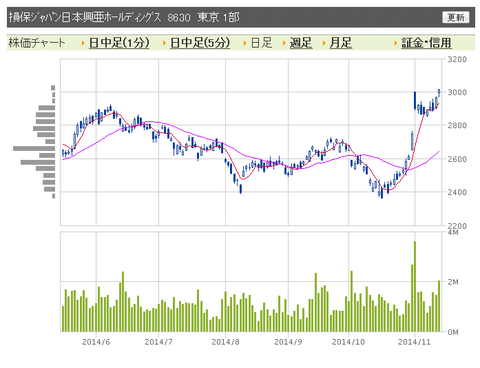Click the 2014/8 date label
Screen dimensions: 480x368
(x=225, y=342)
